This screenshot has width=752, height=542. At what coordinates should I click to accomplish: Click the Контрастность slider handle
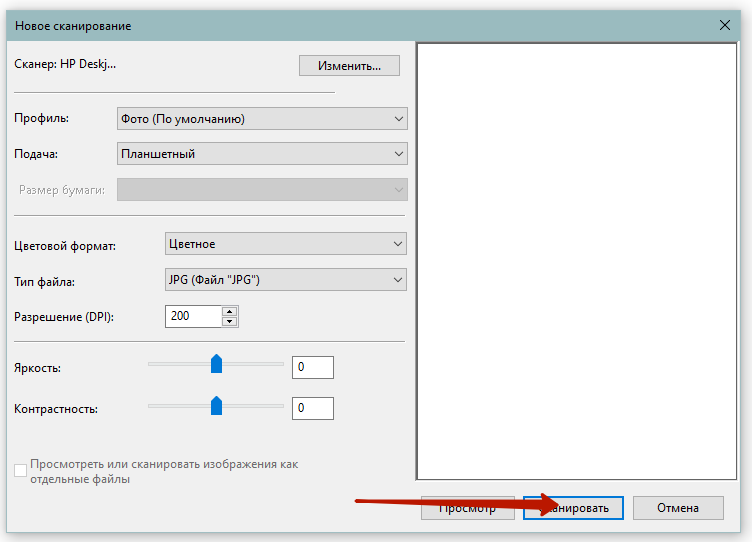tap(216, 405)
